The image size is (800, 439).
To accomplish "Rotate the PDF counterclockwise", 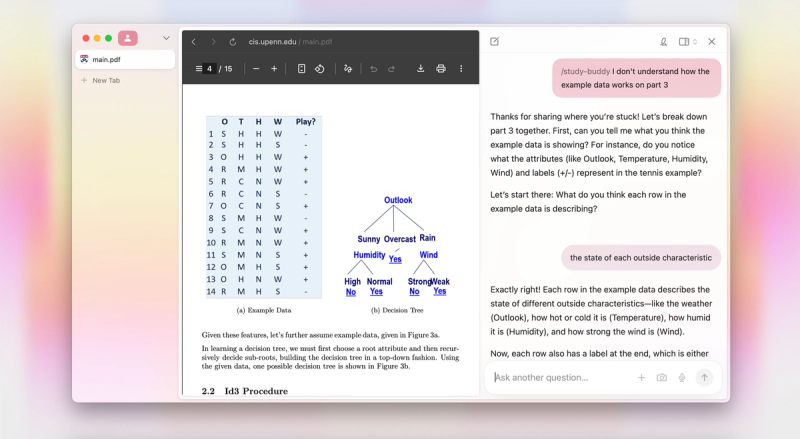I will coord(320,68).
